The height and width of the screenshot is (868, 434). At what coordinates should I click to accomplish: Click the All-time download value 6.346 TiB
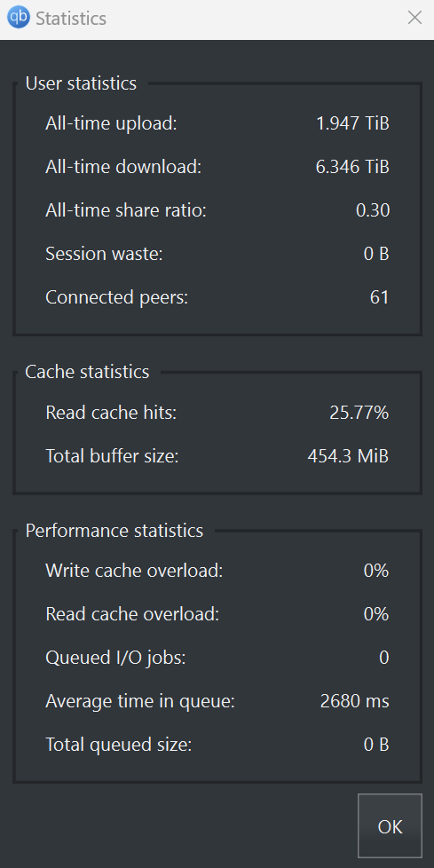tap(352, 167)
